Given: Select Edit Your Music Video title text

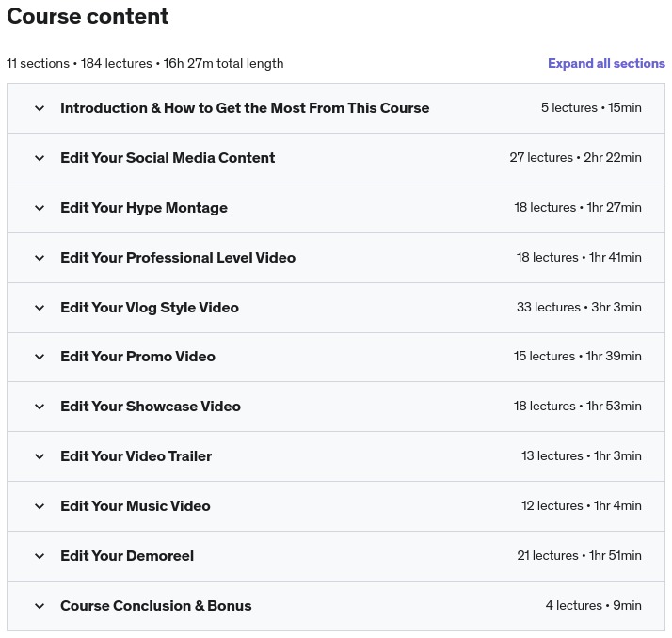Looking at the screenshot, I should tap(136, 506).
